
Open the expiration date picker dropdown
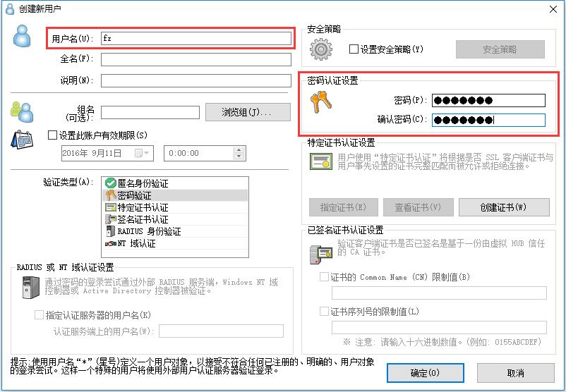tap(143, 153)
